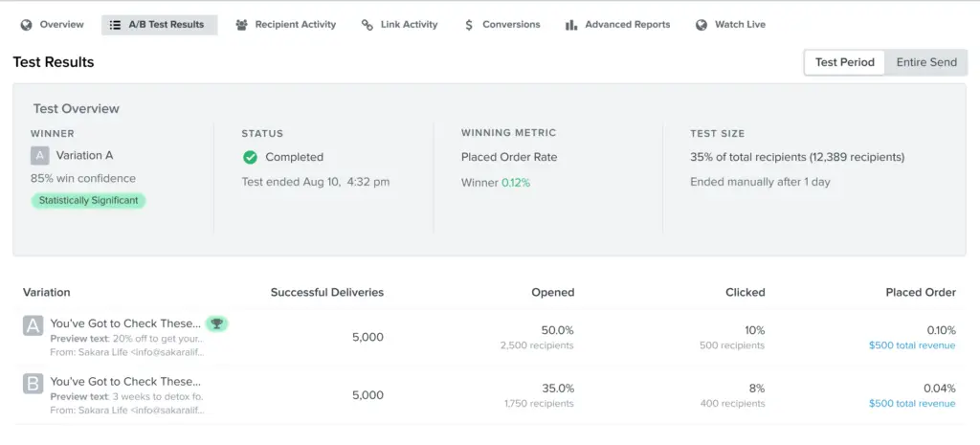
Task: Switch to Entire Send view
Action: pyautogui.click(x=925, y=62)
